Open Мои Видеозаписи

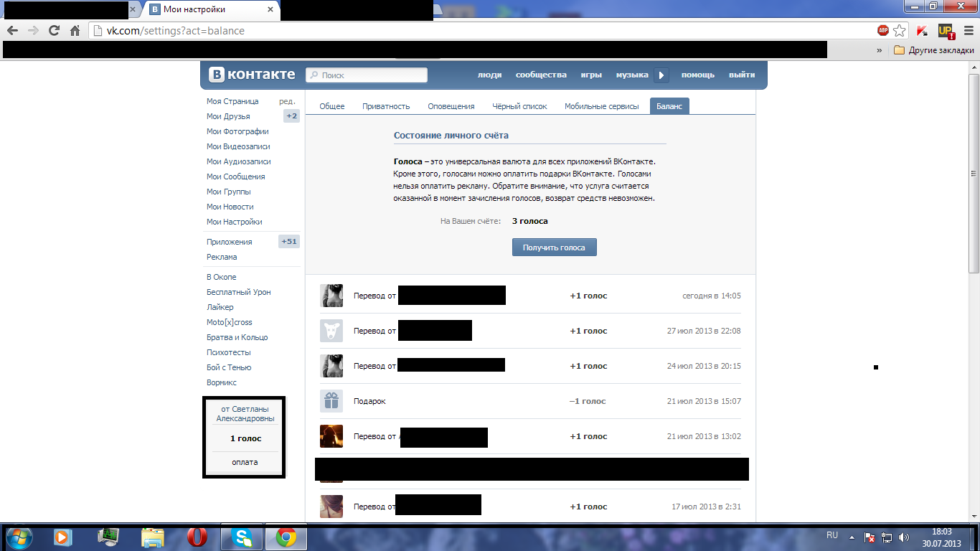point(238,146)
